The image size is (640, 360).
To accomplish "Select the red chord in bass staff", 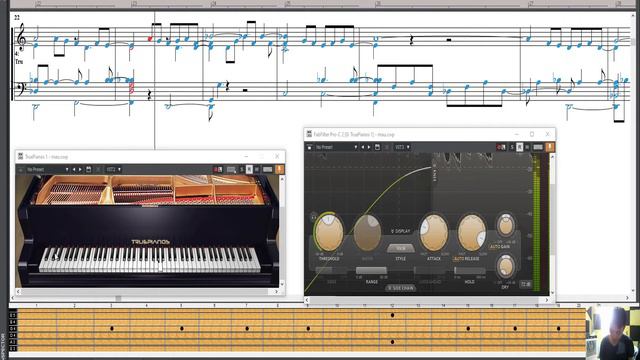I will [x=131, y=88].
